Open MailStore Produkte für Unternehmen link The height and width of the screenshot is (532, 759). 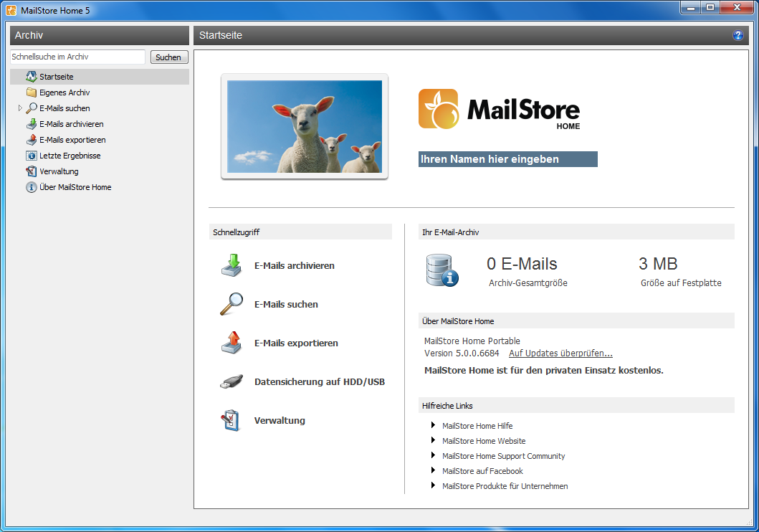coord(505,485)
